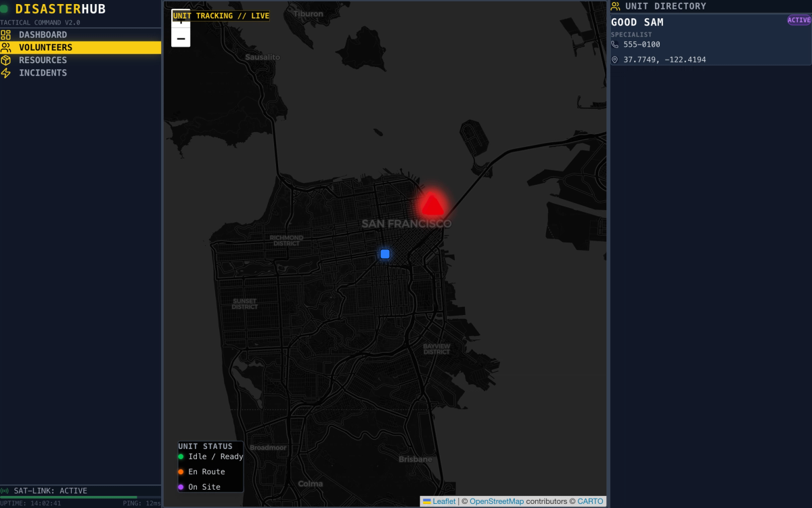Click the Colma map label
This screenshot has height=508, width=812.
point(311,484)
